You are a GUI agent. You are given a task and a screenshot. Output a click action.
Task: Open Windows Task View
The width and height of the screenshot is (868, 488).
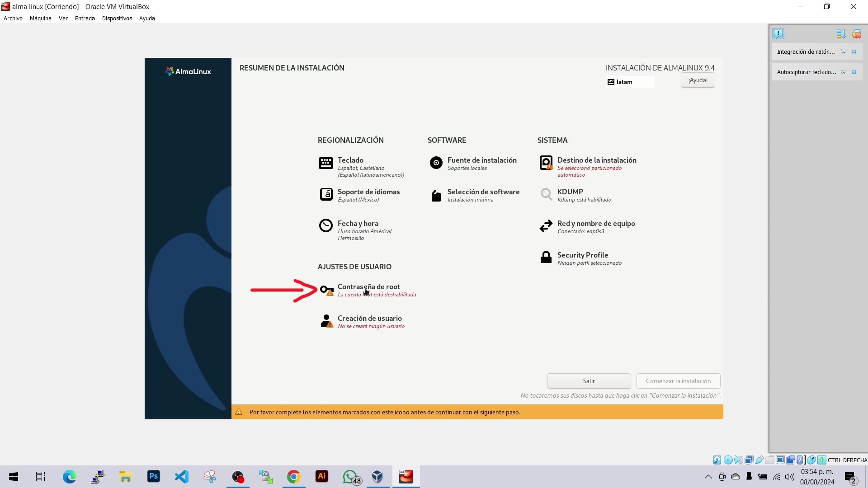(41, 477)
